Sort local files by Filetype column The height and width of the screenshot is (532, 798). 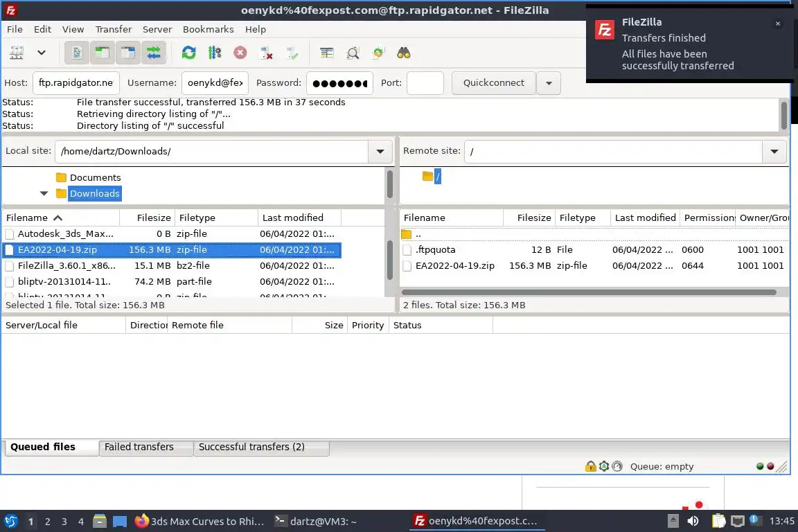216,218
